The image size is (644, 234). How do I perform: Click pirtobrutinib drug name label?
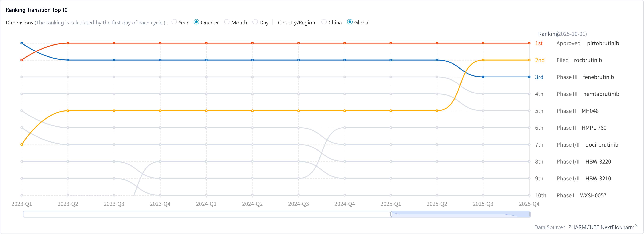[603, 43]
